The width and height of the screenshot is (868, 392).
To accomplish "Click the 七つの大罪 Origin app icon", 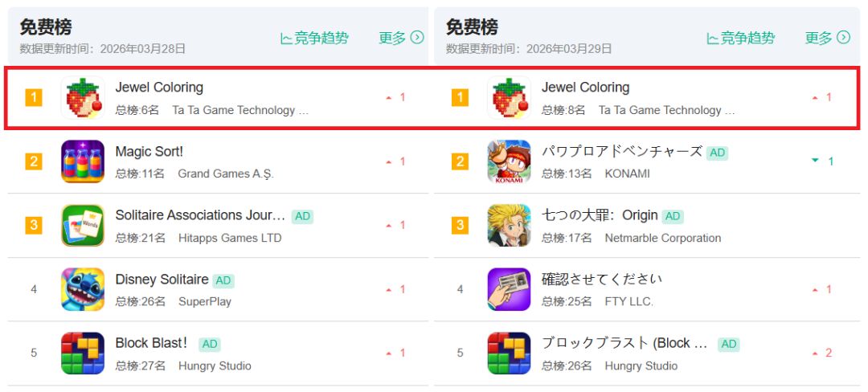I will point(509,226).
